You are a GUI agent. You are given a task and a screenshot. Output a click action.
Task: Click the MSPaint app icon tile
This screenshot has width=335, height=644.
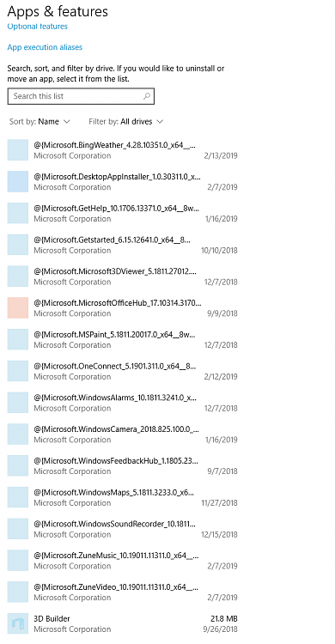click(x=18, y=339)
